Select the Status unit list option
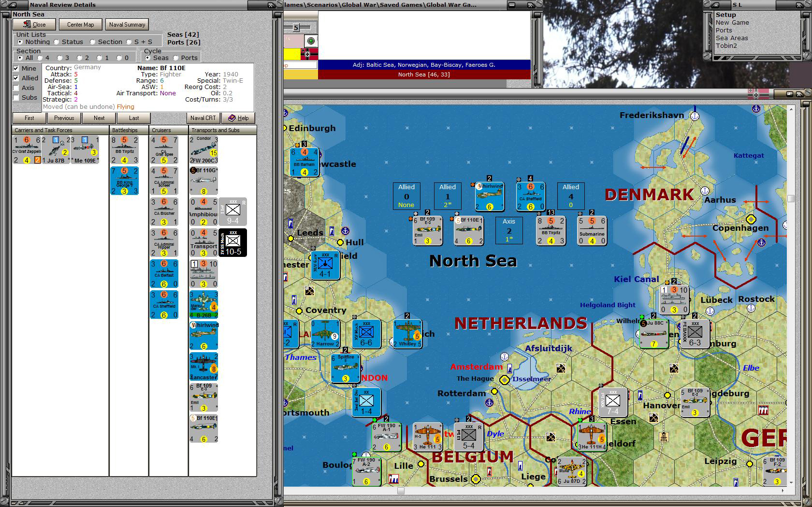Viewport: 812px width, 507px height. tap(69, 42)
